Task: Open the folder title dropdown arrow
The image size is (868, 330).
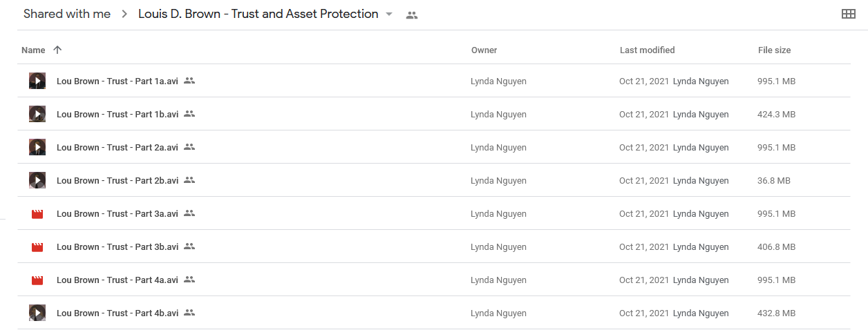Action: [x=389, y=14]
